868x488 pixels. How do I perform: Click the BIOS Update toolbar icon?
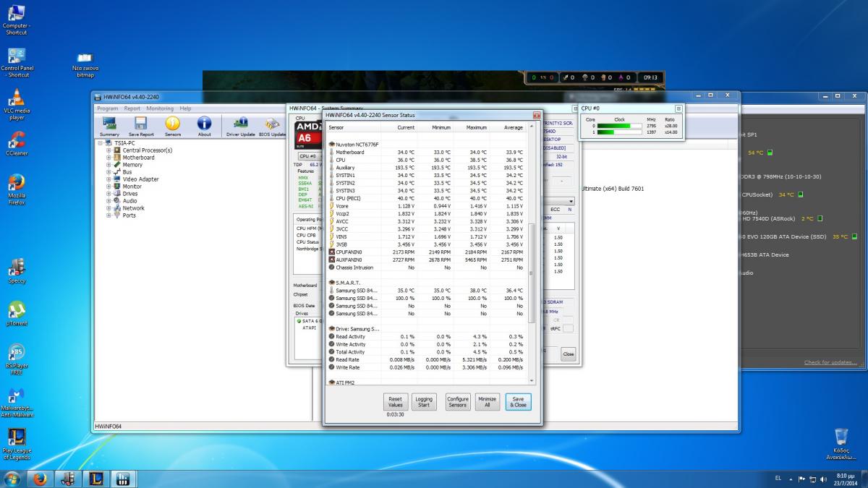(273, 127)
